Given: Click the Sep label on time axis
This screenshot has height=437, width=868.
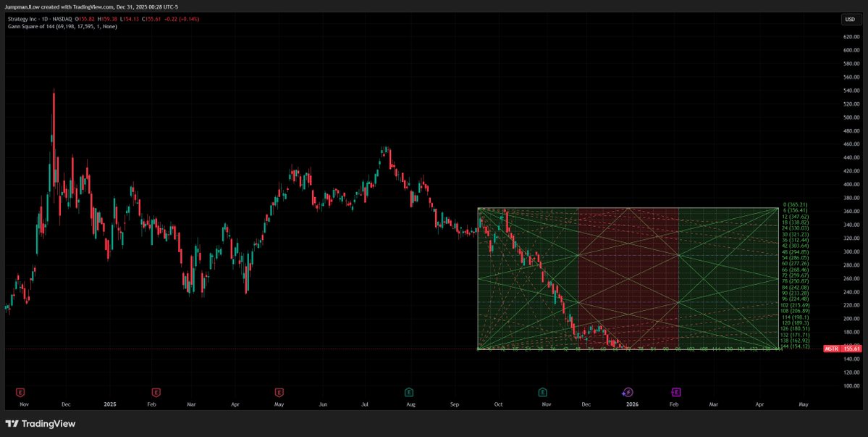Looking at the screenshot, I should tap(455, 404).
